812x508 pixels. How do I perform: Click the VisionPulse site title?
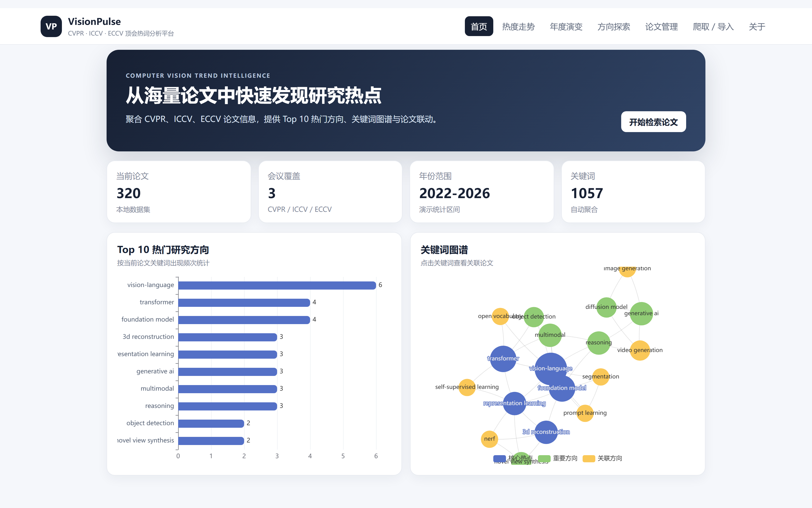point(94,22)
